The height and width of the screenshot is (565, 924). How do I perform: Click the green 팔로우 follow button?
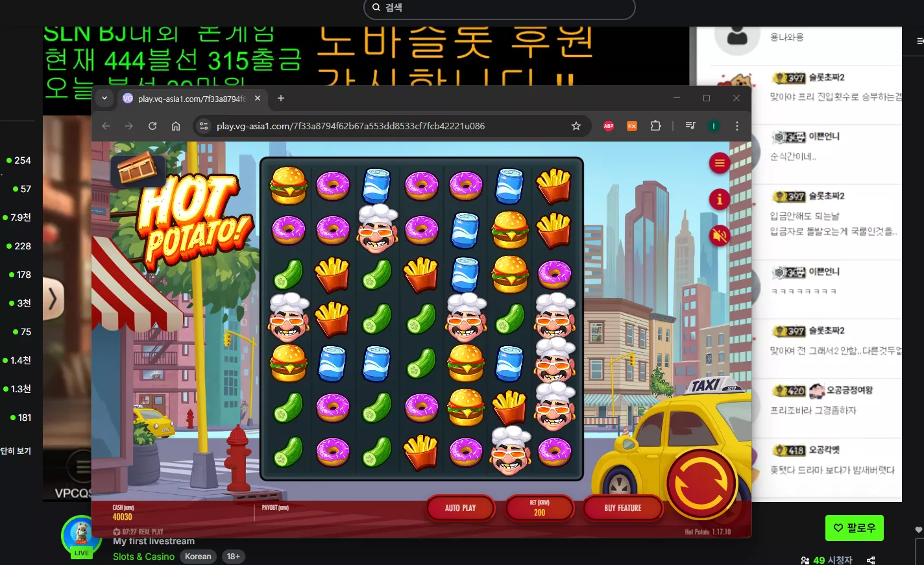coord(855,528)
